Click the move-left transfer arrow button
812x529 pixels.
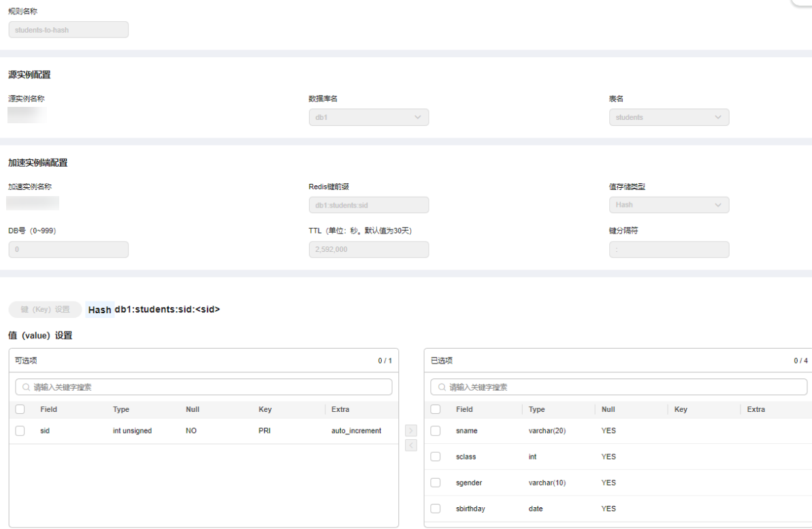[411, 445]
